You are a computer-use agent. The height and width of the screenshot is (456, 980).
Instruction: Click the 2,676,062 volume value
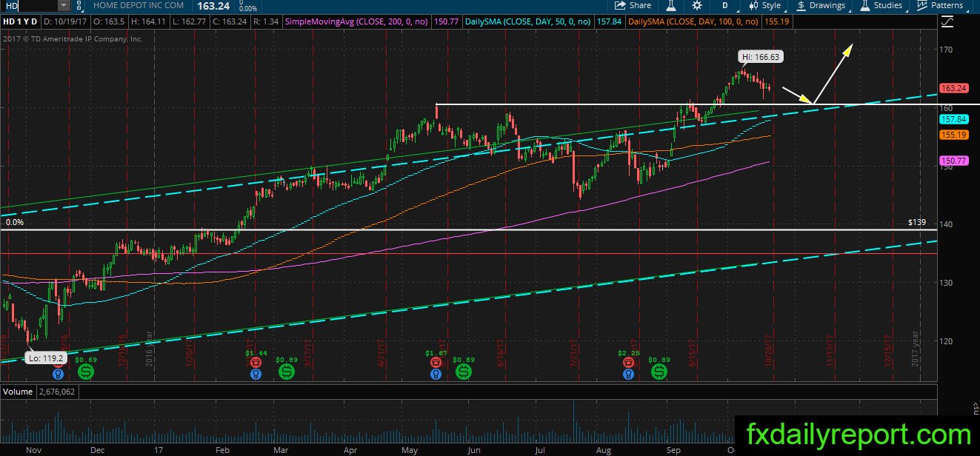pos(56,391)
